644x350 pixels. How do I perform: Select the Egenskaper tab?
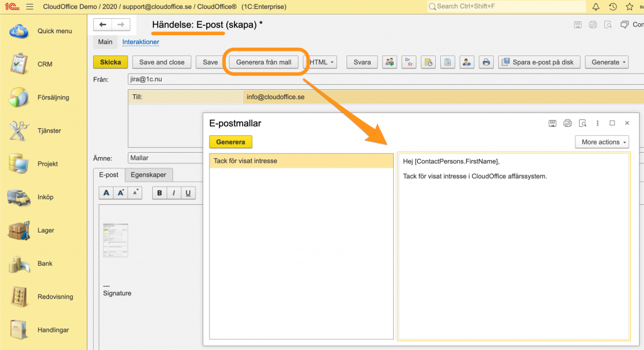(148, 175)
